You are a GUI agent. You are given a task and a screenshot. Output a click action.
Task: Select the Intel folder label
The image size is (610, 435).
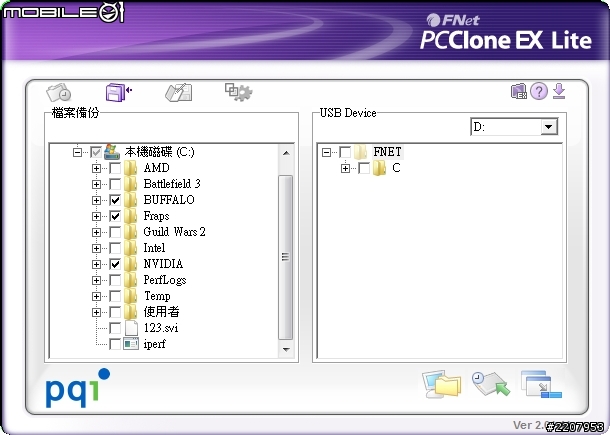(x=154, y=248)
